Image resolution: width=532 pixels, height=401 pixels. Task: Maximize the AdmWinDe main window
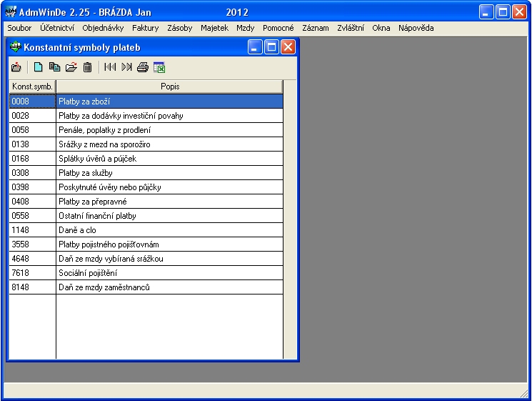point(503,12)
